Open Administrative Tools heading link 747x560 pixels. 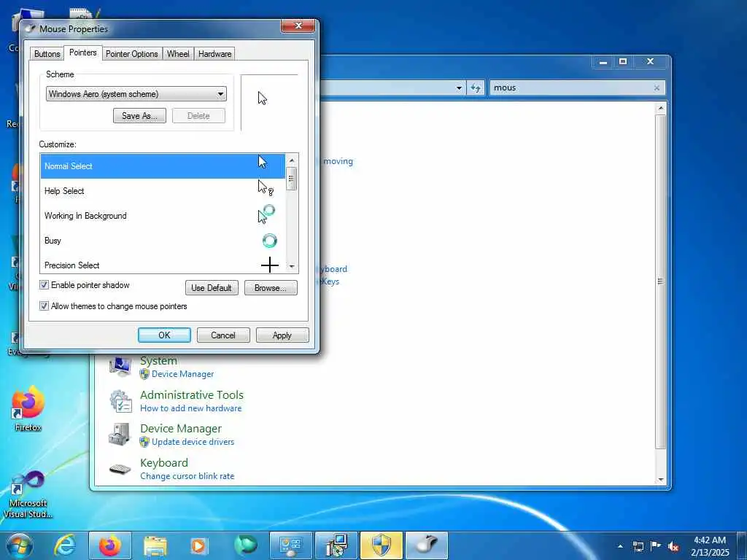(192, 395)
